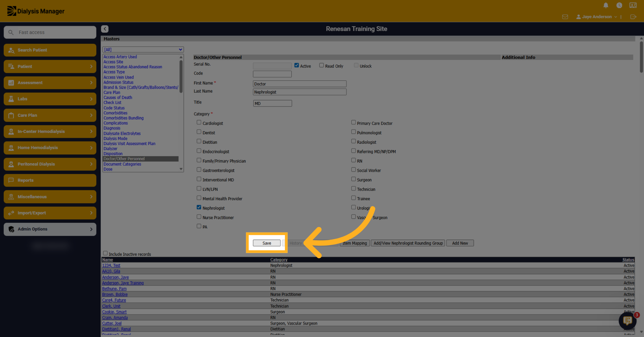Click the Add New button

460,243
